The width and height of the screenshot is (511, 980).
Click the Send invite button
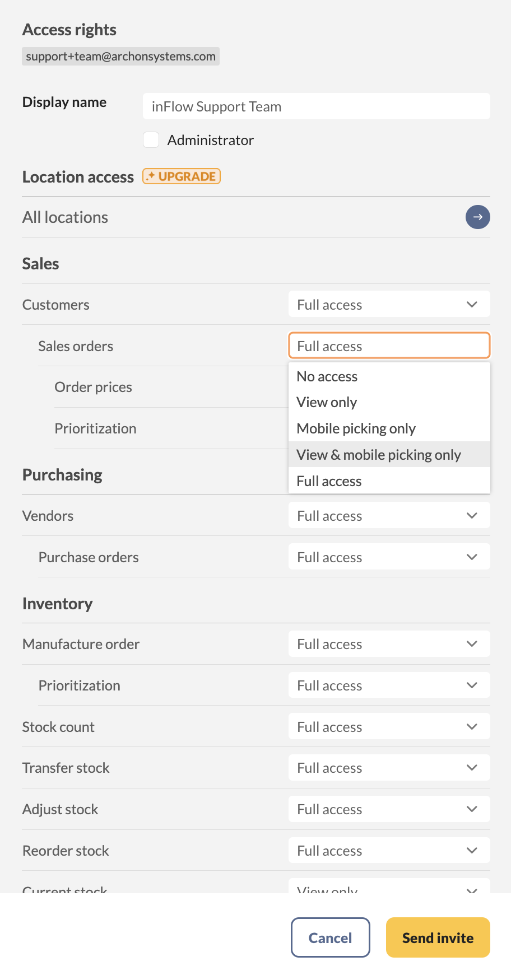click(x=438, y=937)
